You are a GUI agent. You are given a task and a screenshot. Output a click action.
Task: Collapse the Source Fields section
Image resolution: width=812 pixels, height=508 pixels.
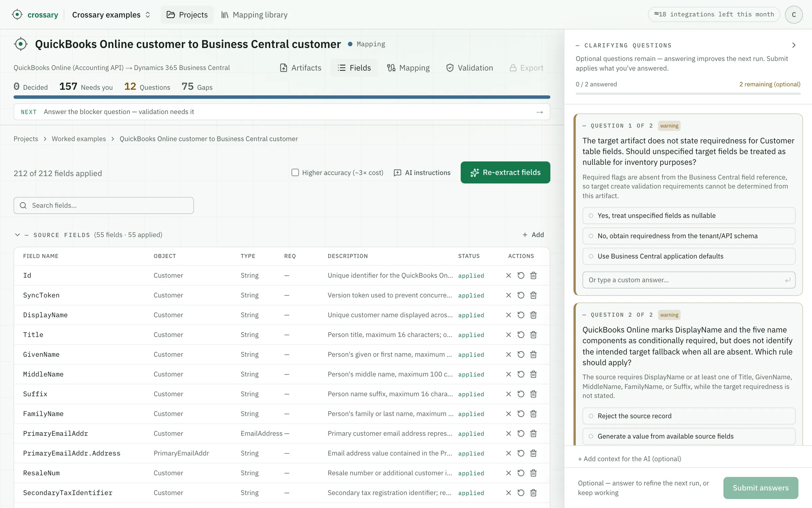17,235
